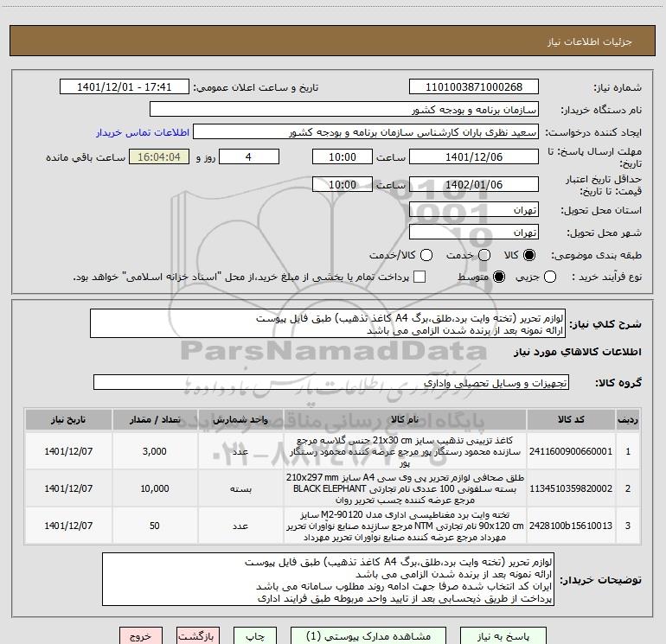This screenshot has width=666, height=644.
Task: Click product code 1134510359820002
Action: pyautogui.click(x=571, y=488)
